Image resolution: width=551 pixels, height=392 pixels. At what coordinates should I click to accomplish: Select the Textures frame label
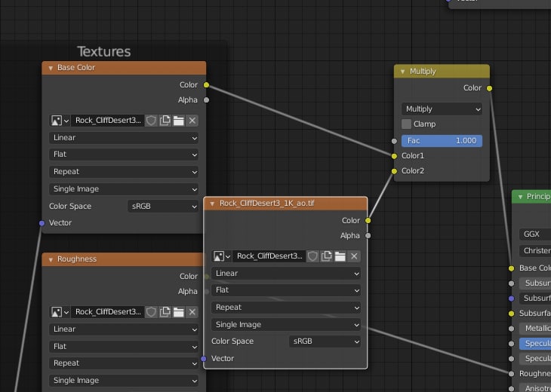[104, 51]
